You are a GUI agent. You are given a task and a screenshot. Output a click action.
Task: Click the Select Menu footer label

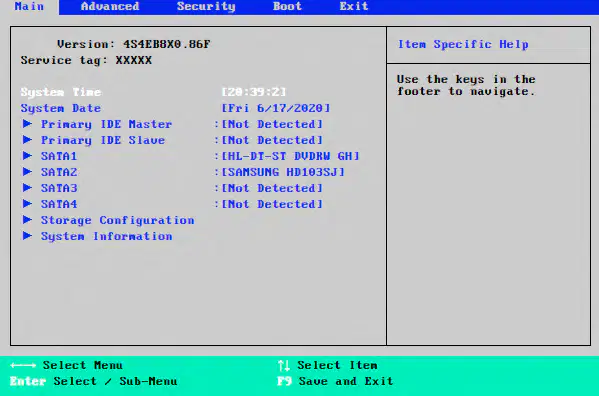pos(83,365)
